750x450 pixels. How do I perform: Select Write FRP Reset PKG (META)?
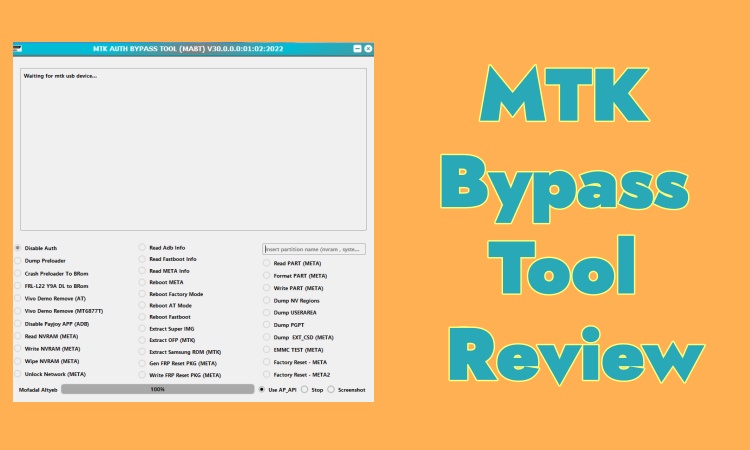(142, 375)
